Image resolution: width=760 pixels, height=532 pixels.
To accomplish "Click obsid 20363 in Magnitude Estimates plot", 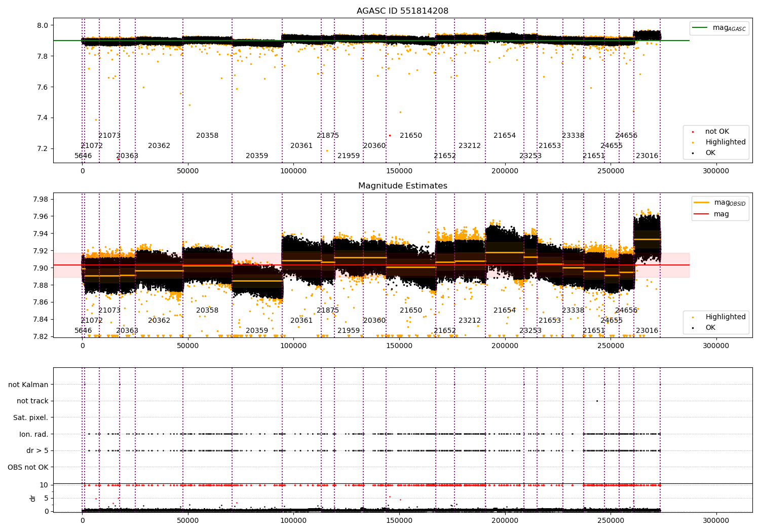I will 127,331.
